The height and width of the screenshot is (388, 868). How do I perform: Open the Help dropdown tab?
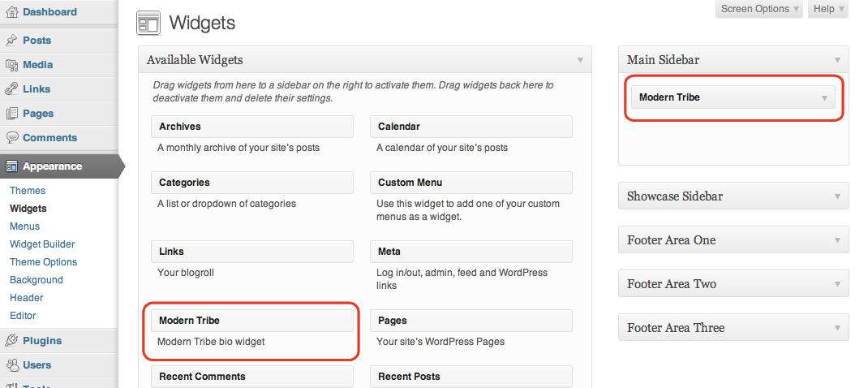pyautogui.click(x=828, y=9)
